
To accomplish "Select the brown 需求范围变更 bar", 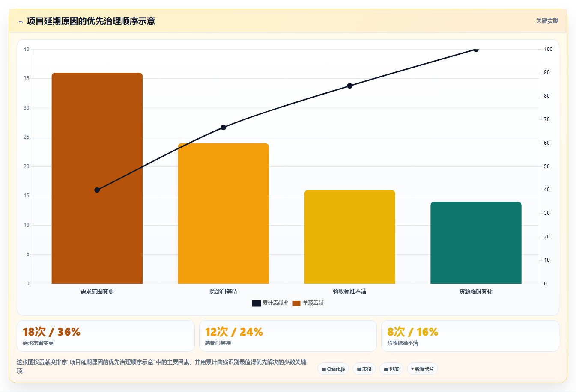I will tap(97, 178).
